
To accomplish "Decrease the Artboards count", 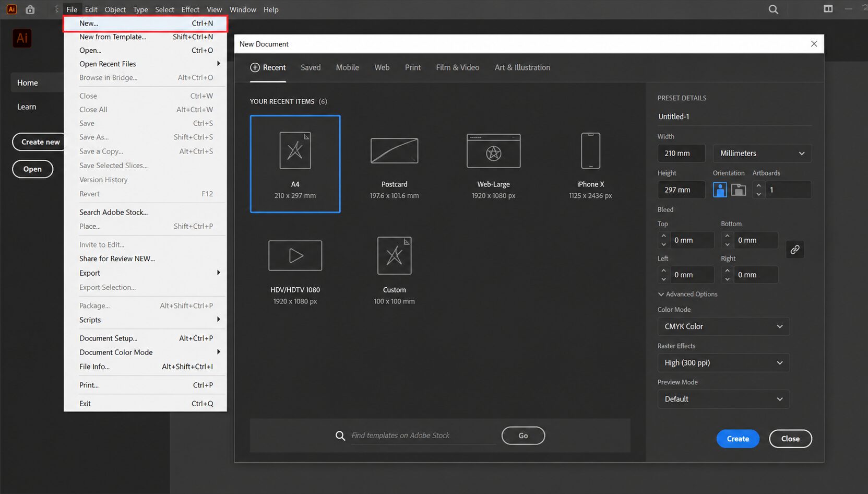I will [x=759, y=194].
